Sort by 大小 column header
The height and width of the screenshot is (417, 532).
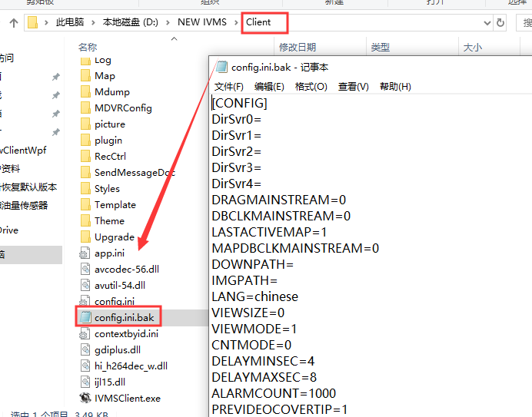click(473, 47)
